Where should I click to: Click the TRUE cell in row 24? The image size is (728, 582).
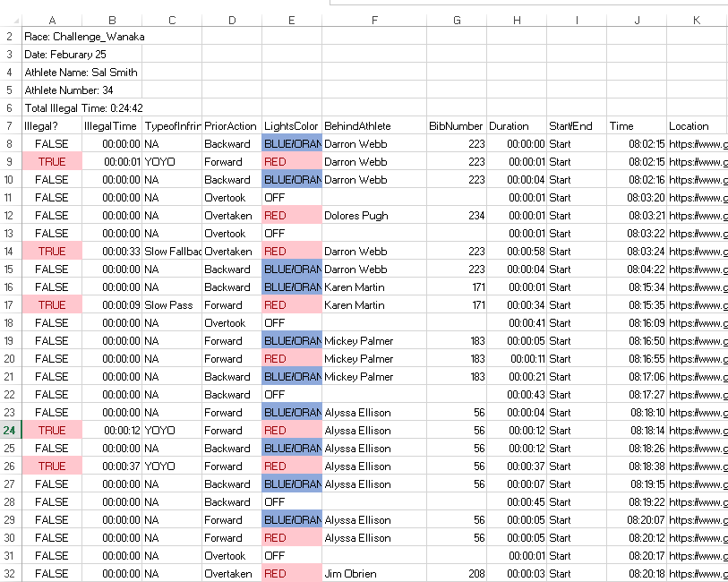(x=52, y=431)
